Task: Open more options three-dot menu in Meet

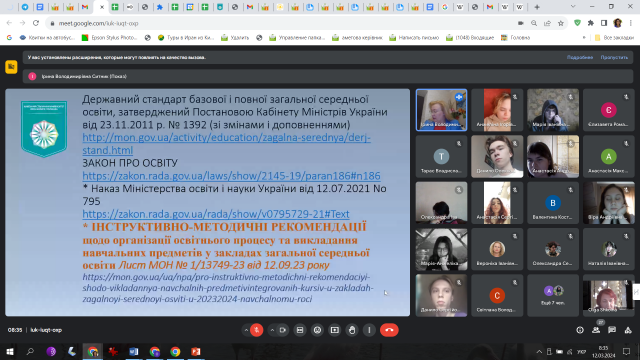Action: point(369,330)
